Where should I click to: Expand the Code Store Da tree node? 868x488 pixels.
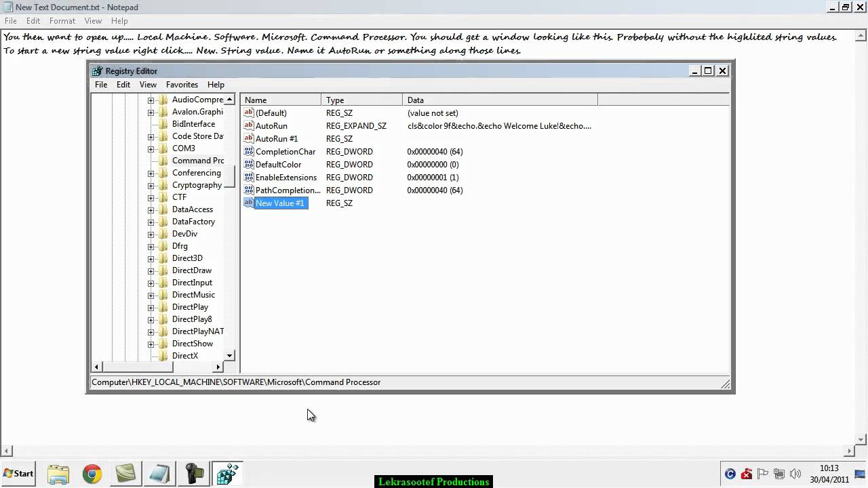151,136
